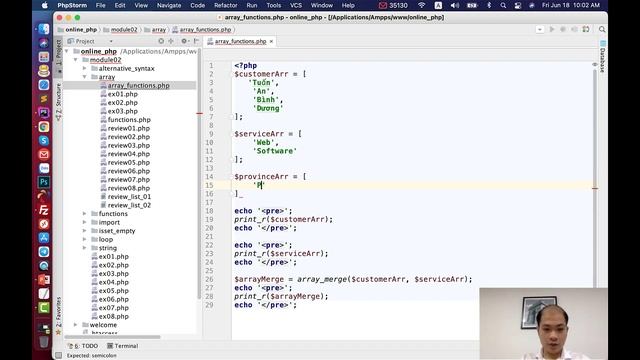Click the Project Structure icon in toolbar

tap(586, 29)
